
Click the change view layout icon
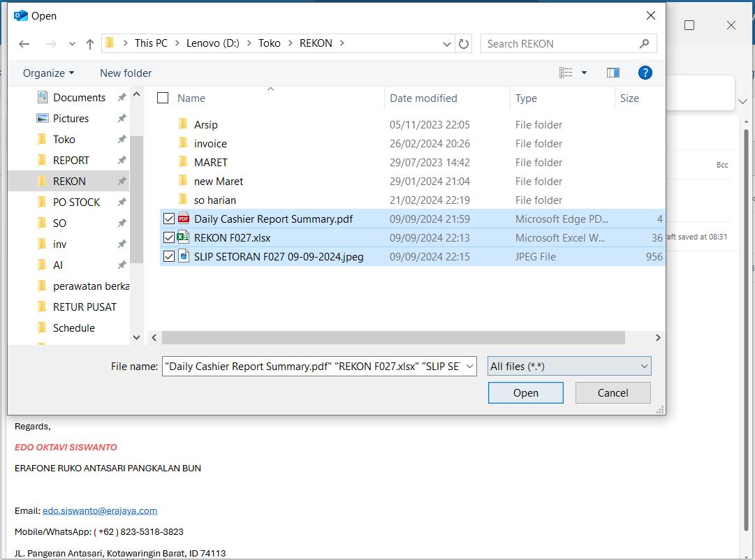click(x=566, y=73)
